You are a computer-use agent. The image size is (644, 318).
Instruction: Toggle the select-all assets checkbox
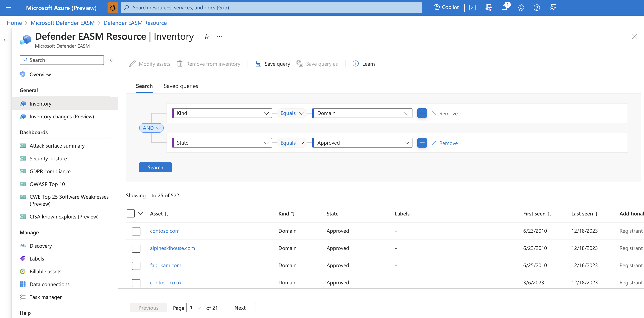(131, 213)
